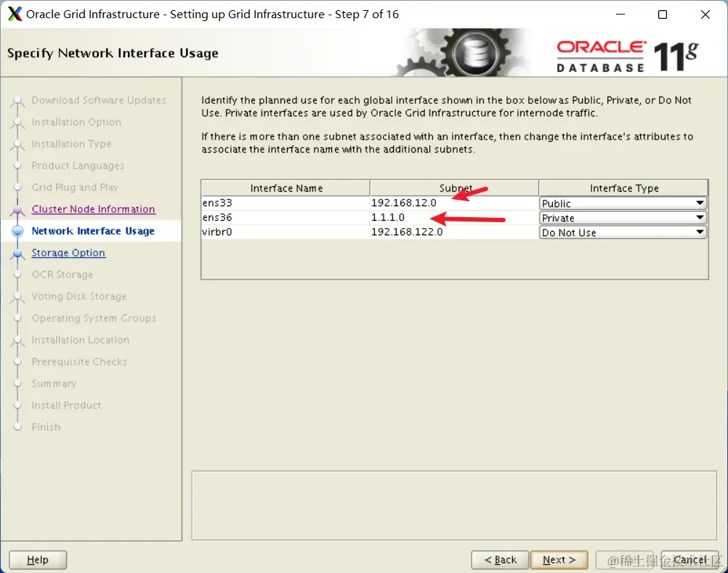The image size is (728, 573).
Task: Click the Installation Location step
Action: click(81, 340)
